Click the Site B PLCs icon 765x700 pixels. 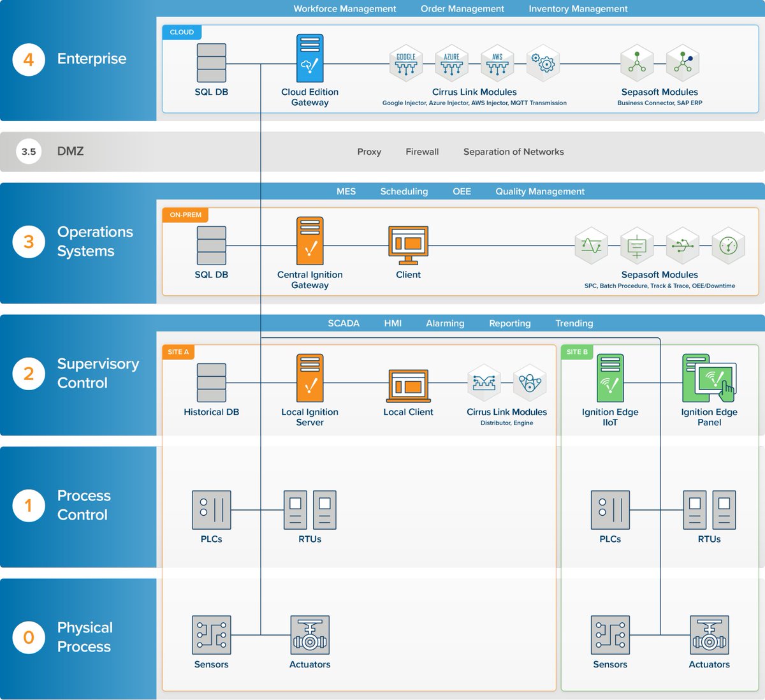pyautogui.click(x=610, y=510)
